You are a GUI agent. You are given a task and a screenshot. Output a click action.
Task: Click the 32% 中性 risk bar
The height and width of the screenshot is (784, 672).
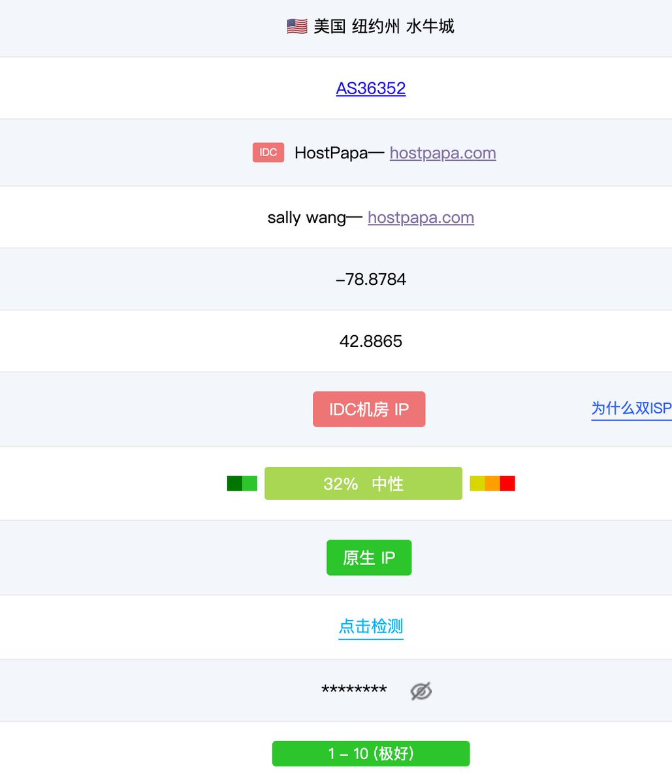(x=363, y=483)
